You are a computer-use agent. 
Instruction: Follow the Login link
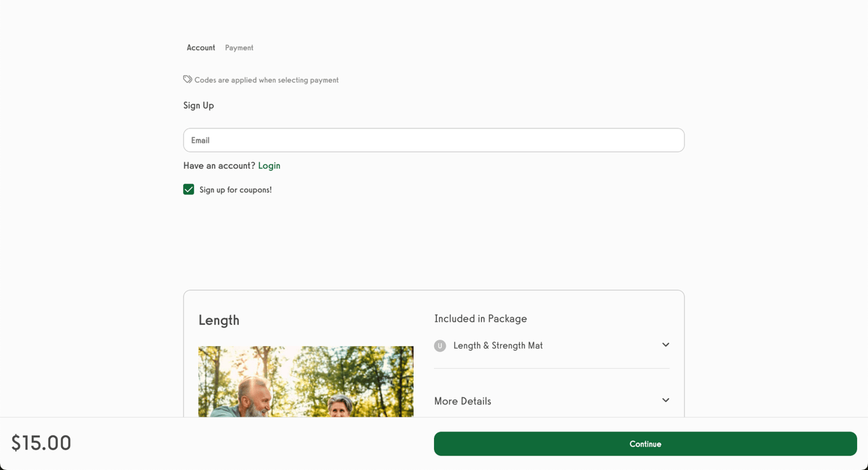click(x=269, y=166)
